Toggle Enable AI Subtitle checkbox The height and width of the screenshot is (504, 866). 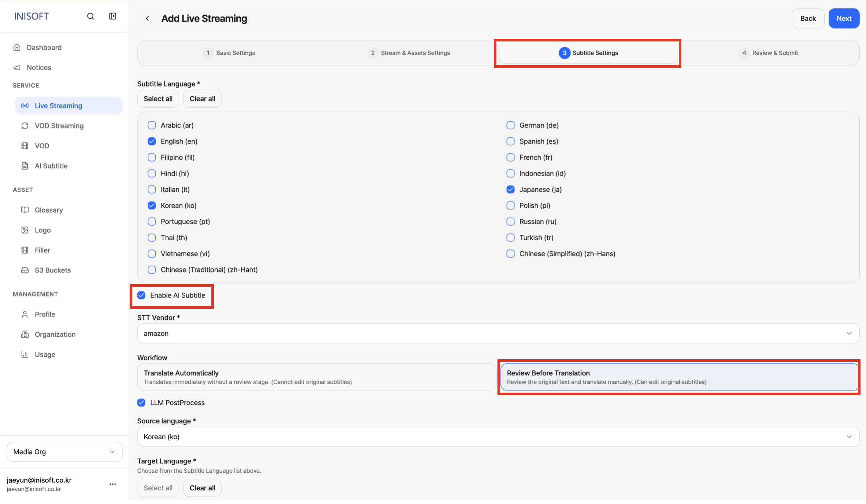coord(141,295)
